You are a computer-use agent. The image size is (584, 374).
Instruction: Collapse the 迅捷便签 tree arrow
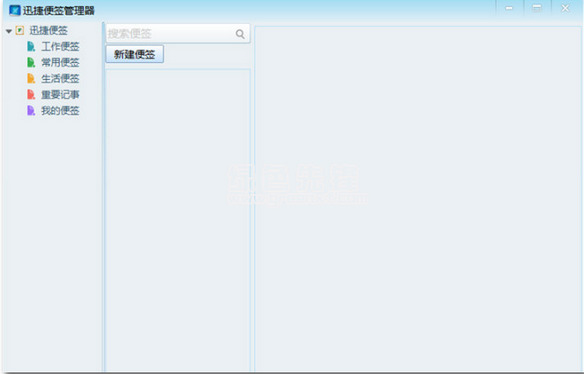pyautogui.click(x=9, y=31)
